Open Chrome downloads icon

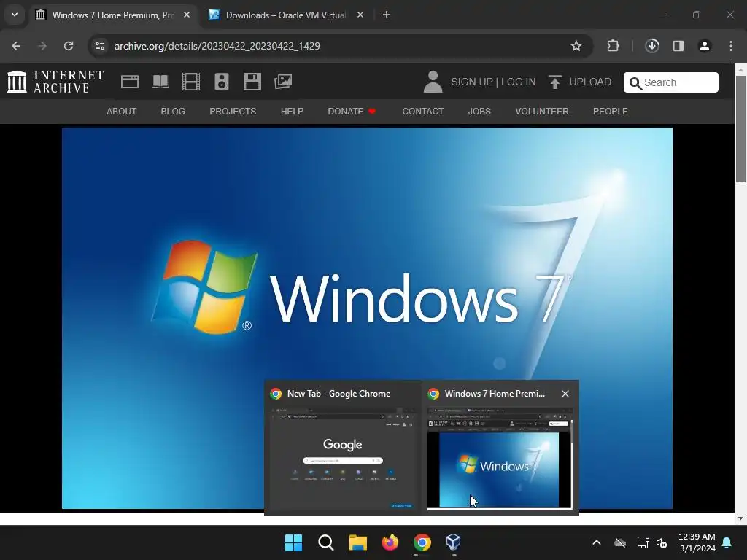click(x=652, y=46)
